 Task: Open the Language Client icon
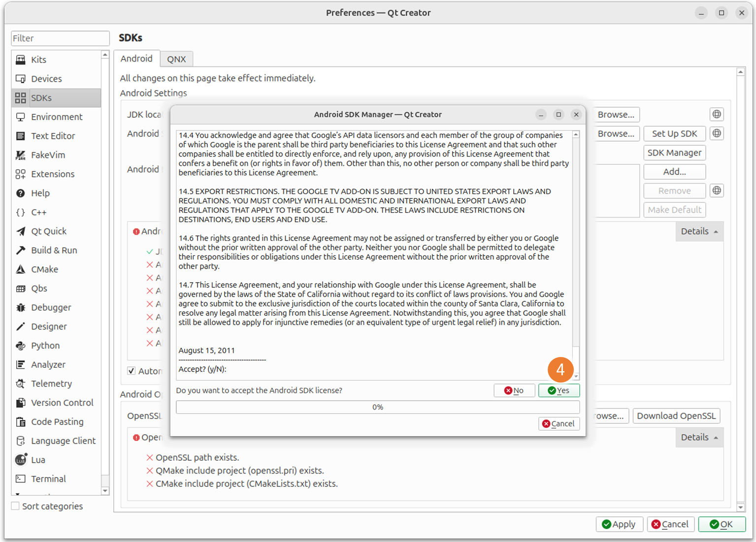pyautogui.click(x=21, y=441)
